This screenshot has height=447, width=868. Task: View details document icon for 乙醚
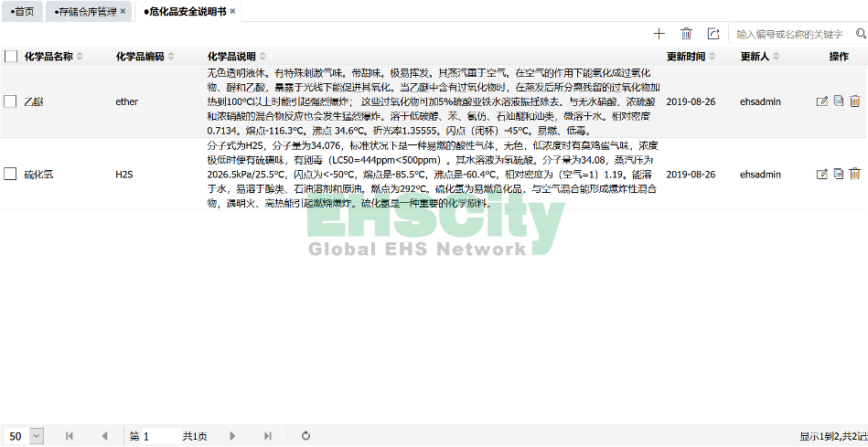[x=839, y=101]
